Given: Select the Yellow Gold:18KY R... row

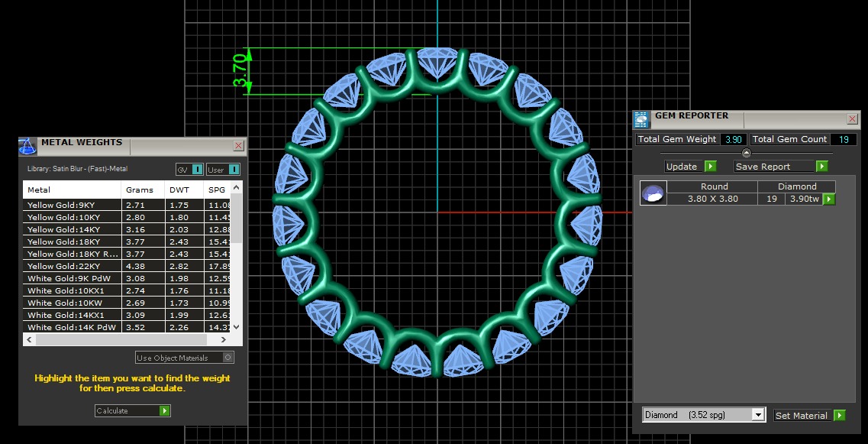Looking at the screenshot, I should point(126,254).
